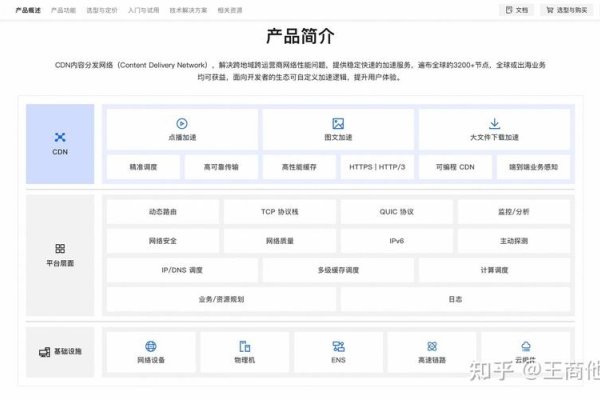Click the 高速链路 label
Image resolution: width=600 pixels, height=400 pixels.
tap(432, 360)
